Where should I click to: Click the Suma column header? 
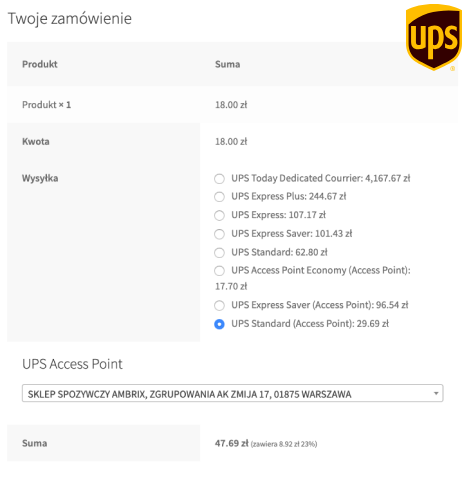tap(227, 64)
